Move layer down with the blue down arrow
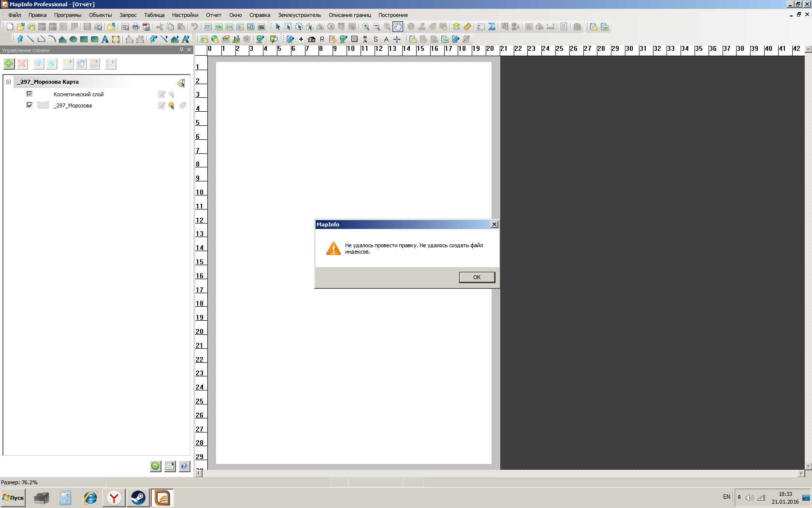This screenshot has height=508, width=812. coord(51,63)
